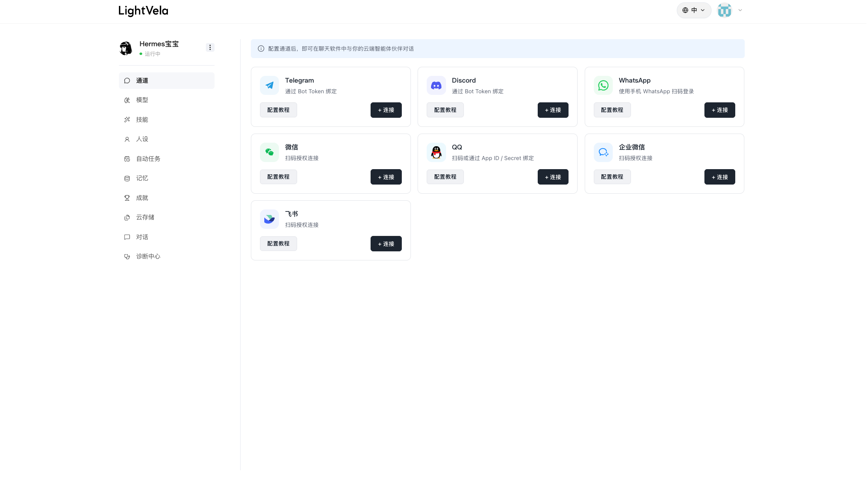This screenshot has width=868, height=477.
Task: Click + 连接 on the QQ card
Action: (553, 177)
